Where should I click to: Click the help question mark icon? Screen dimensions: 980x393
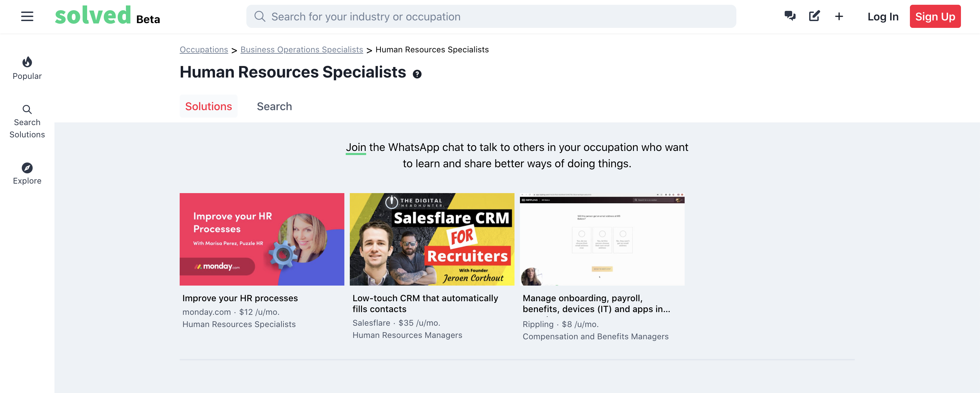417,74
